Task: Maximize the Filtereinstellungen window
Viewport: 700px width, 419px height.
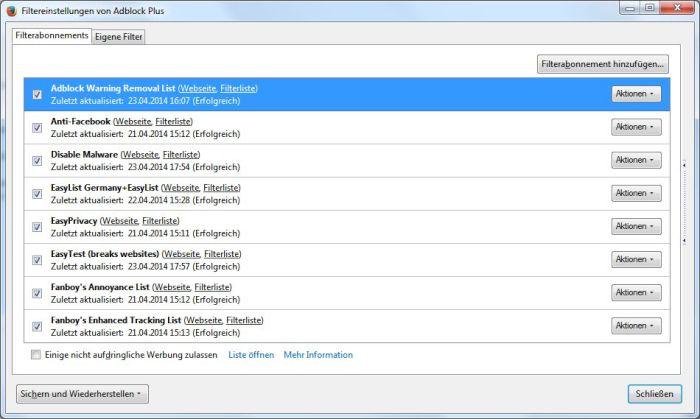Action: (x=650, y=8)
